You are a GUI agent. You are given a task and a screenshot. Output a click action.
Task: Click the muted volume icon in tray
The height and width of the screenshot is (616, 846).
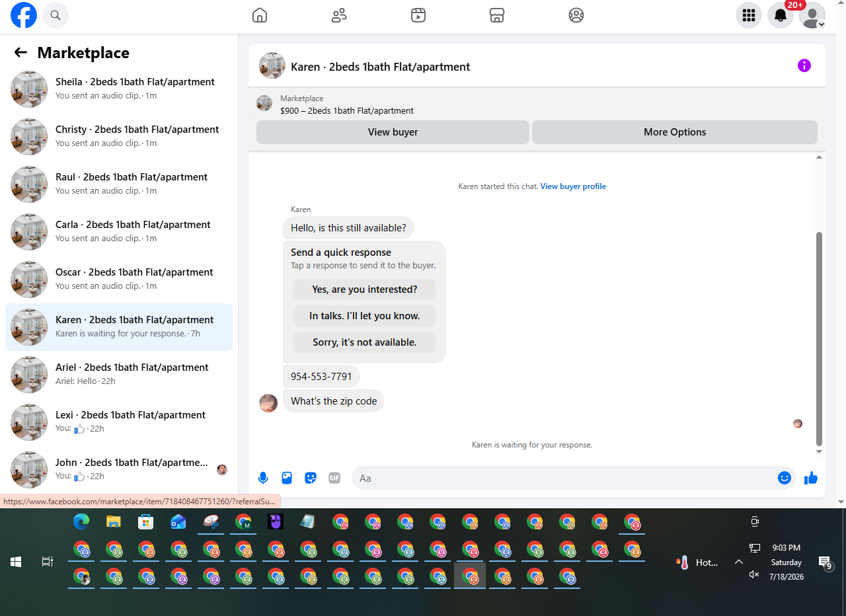click(754, 574)
